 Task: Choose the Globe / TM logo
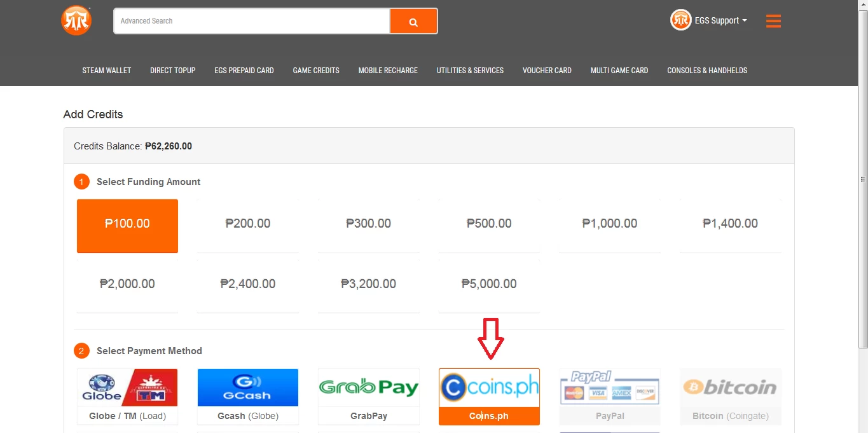pyautogui.click(x=127, y=387)
